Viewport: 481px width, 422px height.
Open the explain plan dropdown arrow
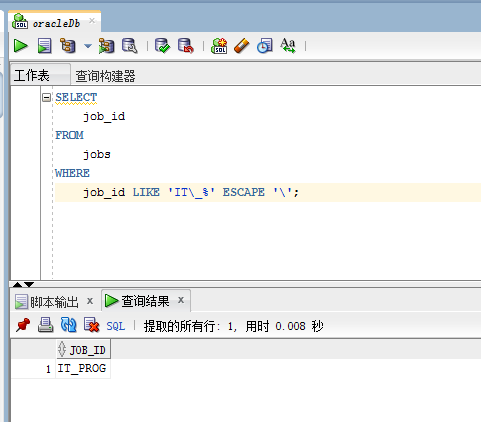[x=88, y=46]
